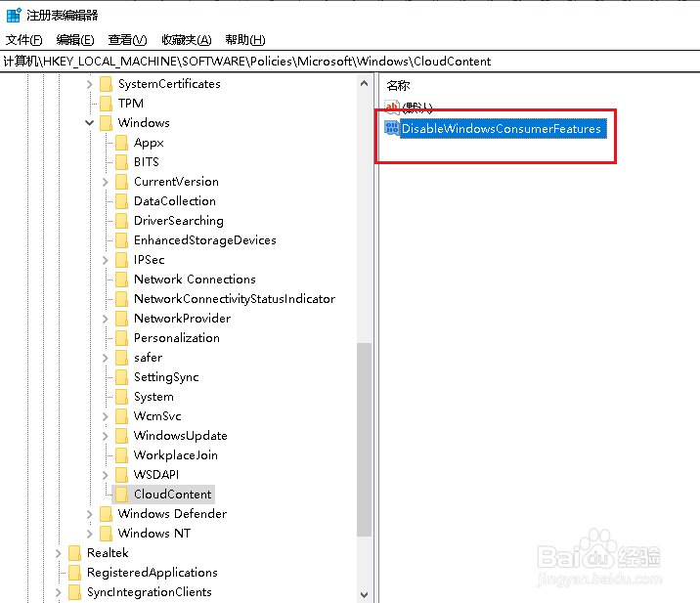
Task: Select the TPM key label
Action: [x=130, y=104]
